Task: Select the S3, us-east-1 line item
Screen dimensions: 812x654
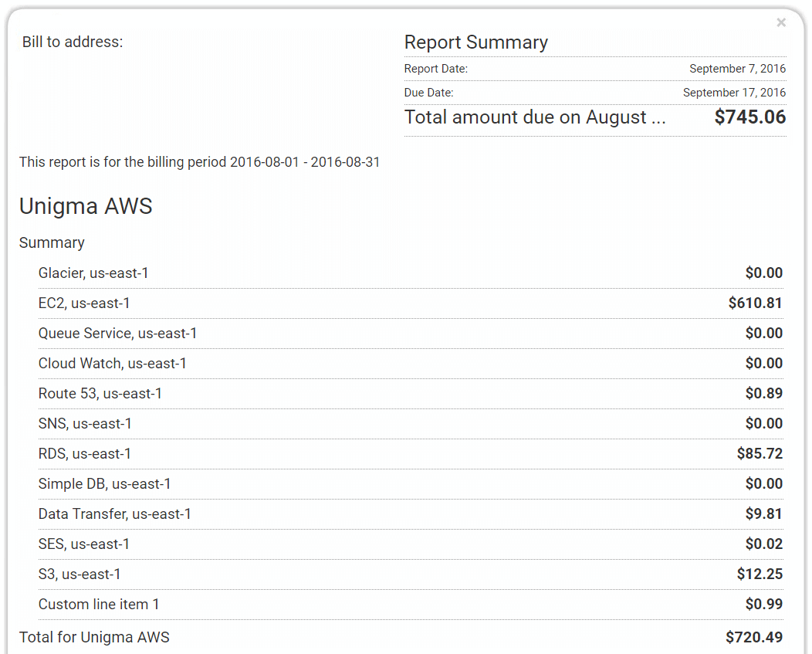Action: [x=411, y=574]
